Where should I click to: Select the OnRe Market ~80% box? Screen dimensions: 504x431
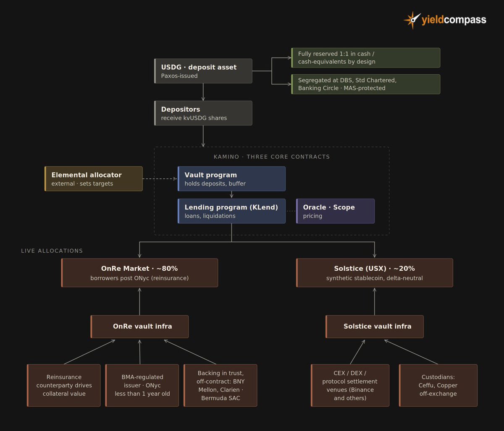pos(139,273)
